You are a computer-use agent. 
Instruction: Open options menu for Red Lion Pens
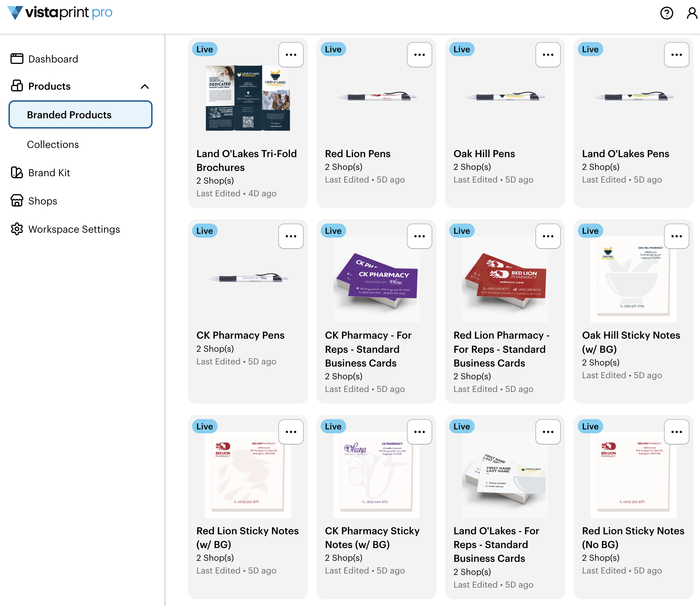[x=420, y=55]
